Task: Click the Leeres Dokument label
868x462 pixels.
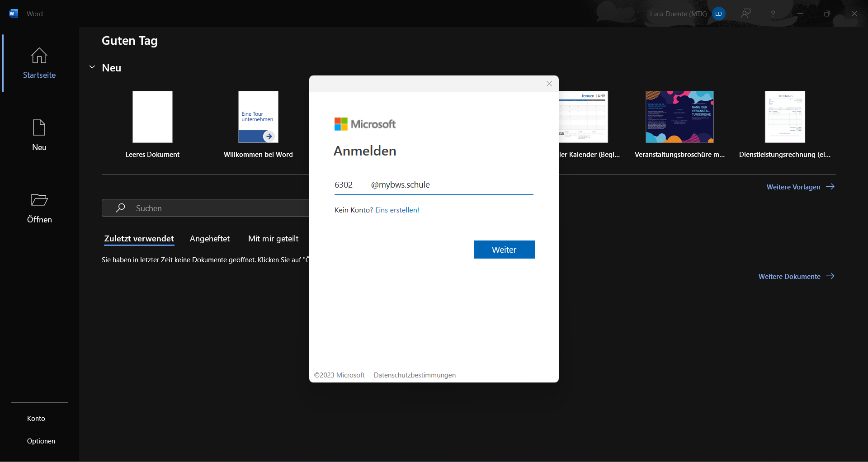Action: click(152, 155)
